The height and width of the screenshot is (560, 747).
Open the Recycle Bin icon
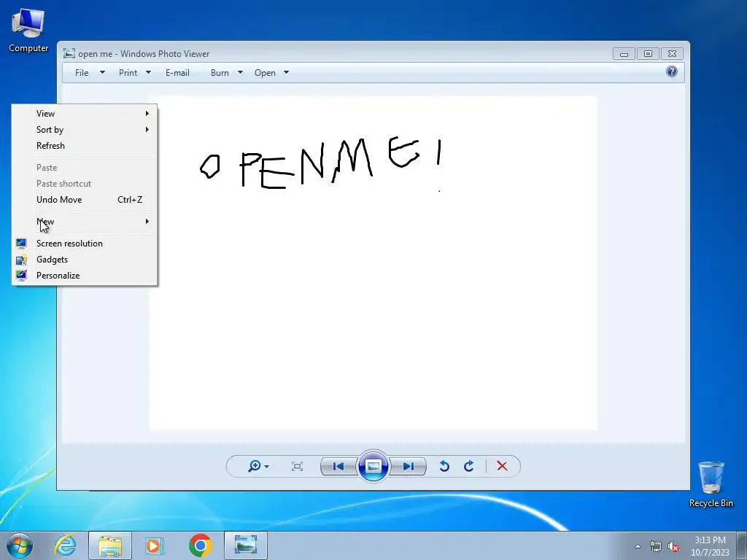pyautogui.click(x=711, y=484)
